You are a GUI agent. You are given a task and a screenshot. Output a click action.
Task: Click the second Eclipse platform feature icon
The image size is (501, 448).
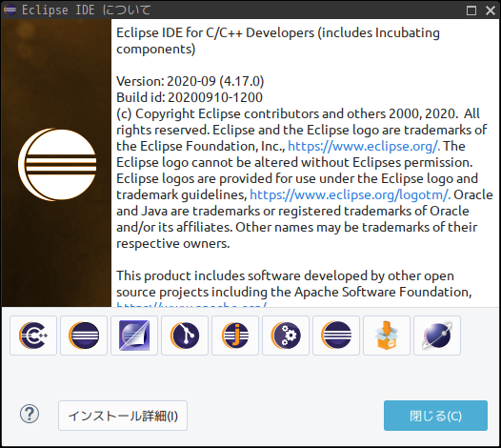84,336
